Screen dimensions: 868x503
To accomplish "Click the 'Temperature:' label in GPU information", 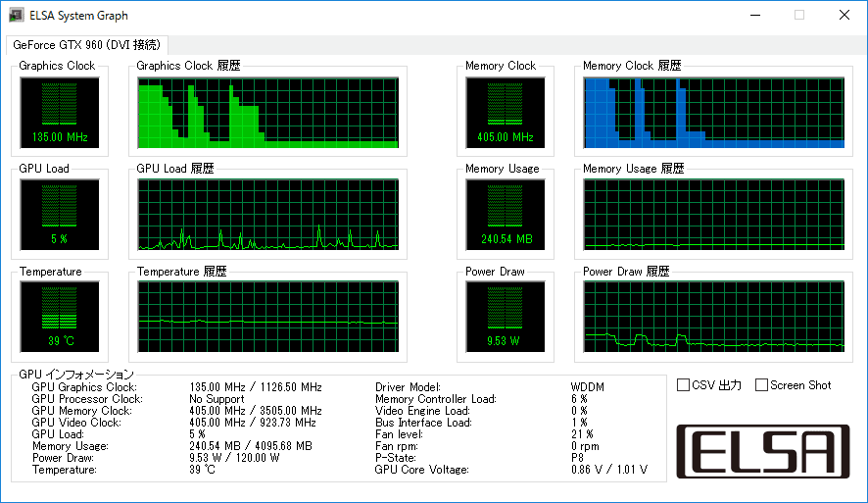I will [x=65, y=470].
